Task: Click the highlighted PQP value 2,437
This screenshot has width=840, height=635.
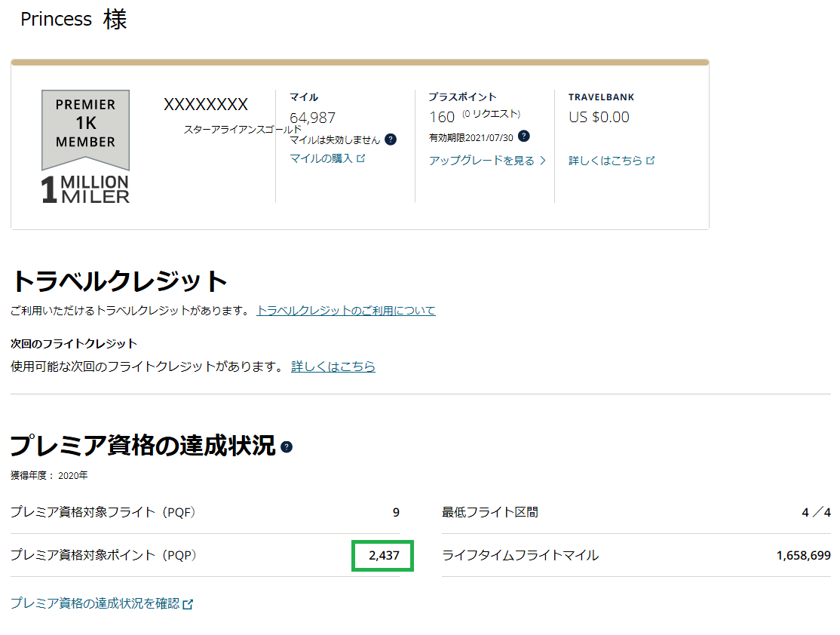Action: pos(383,556)
